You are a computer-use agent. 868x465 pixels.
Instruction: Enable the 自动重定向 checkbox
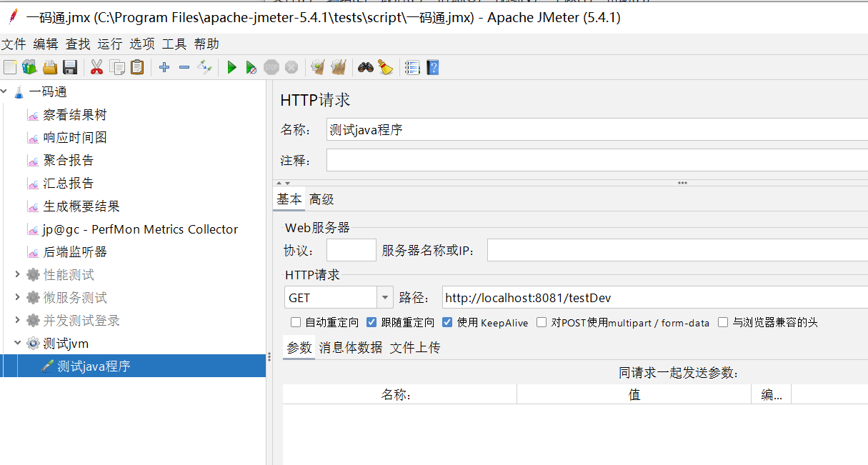pyautogui.click(x=296, y=323)
